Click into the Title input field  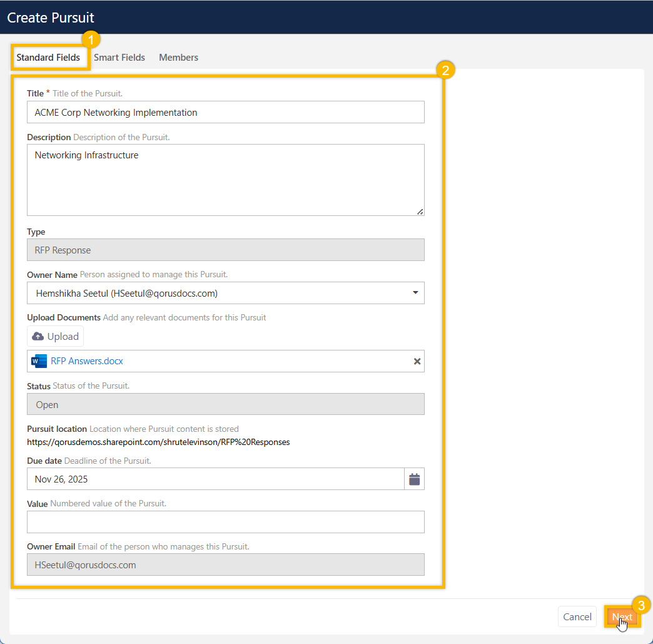coord(225,113)
